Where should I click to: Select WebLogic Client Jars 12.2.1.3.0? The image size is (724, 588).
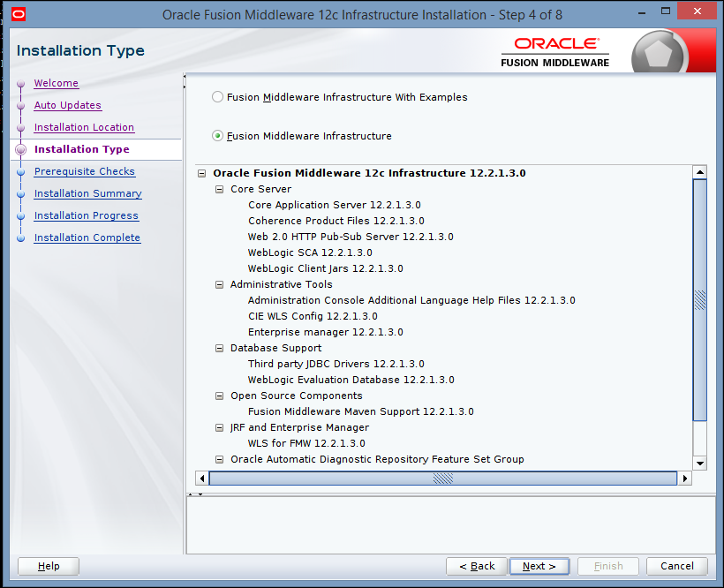[326, 268]
